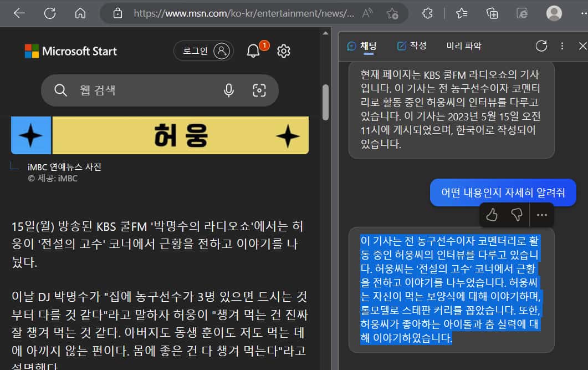Click the 로그인 sign-in button

tap(203, 50)
